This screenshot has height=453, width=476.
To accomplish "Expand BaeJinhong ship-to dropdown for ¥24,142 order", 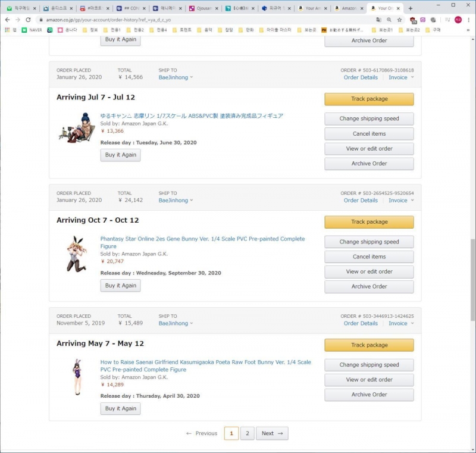I will click(x=176, y=201).
